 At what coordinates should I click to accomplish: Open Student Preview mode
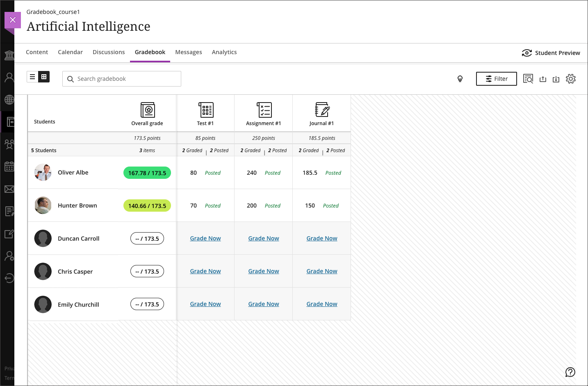click(551, 53)
